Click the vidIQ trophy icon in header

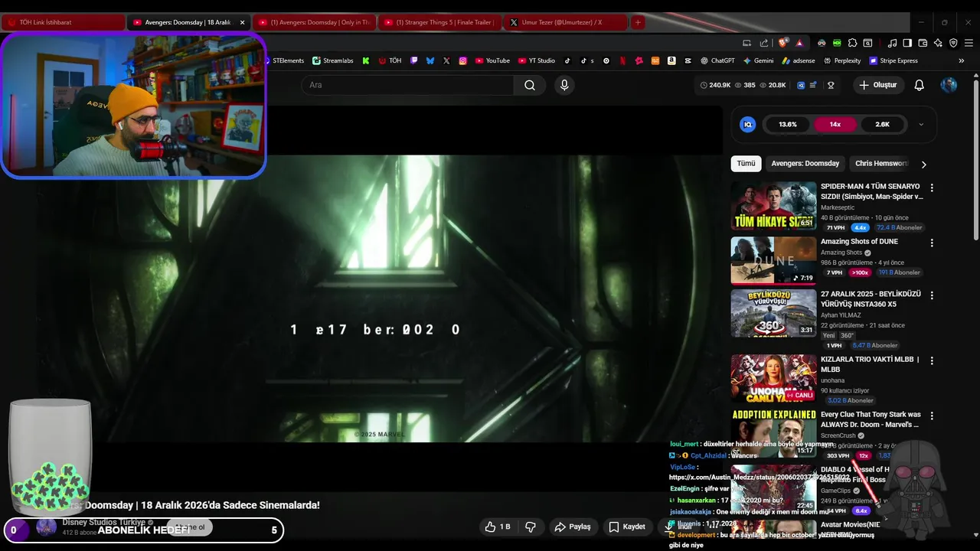pos(831,85)
